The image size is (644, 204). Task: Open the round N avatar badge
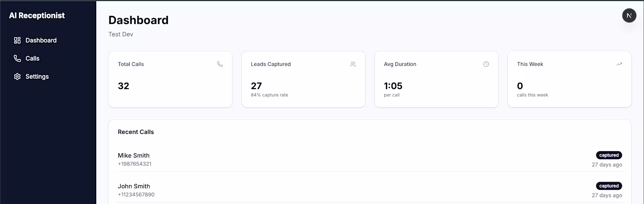coord(629,15)
